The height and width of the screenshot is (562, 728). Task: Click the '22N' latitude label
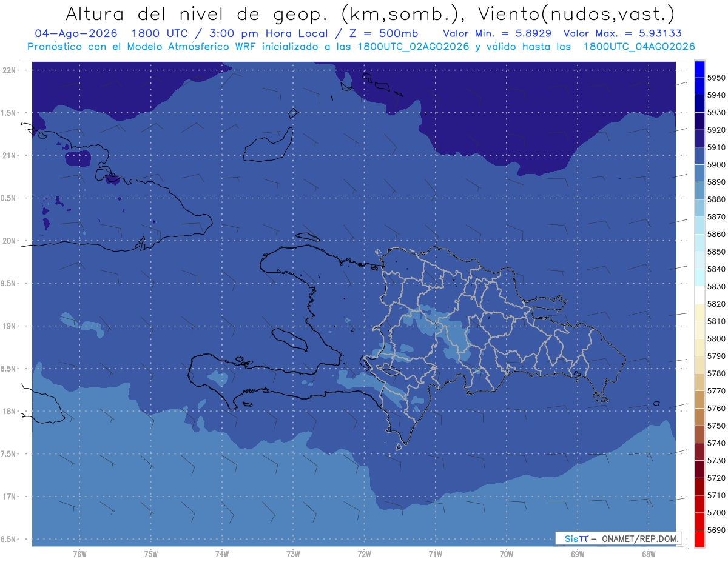pyautogui.click(x=9, y=70)
